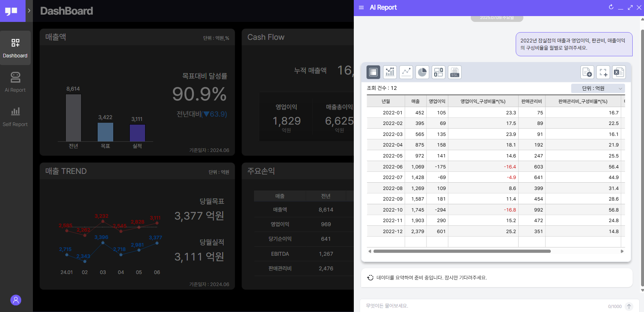644x312 pixels.
Task: Switch to the pie chart view
Action: 422,72
